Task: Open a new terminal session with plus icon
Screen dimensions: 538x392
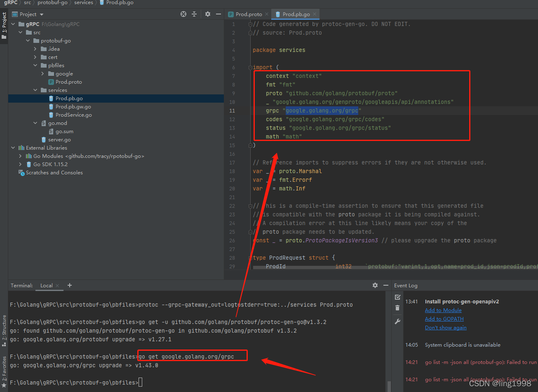Action: (x=69, y=285)
